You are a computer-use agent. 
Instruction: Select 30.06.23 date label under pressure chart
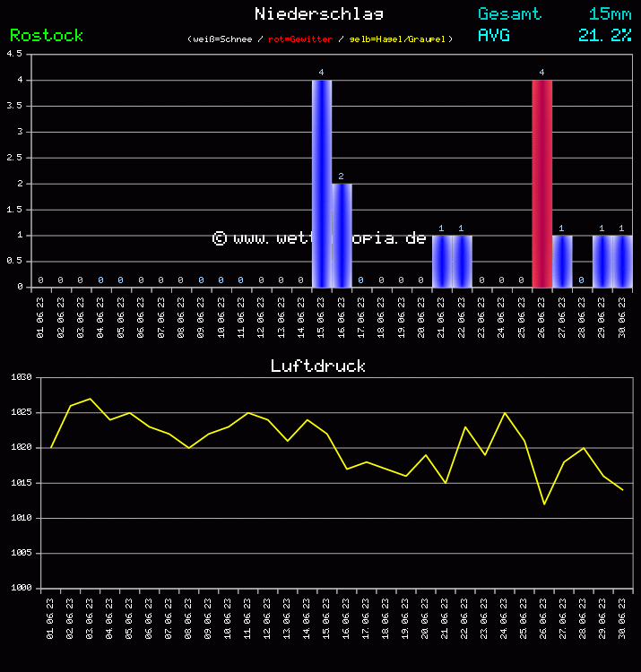[x=622, y=616]
